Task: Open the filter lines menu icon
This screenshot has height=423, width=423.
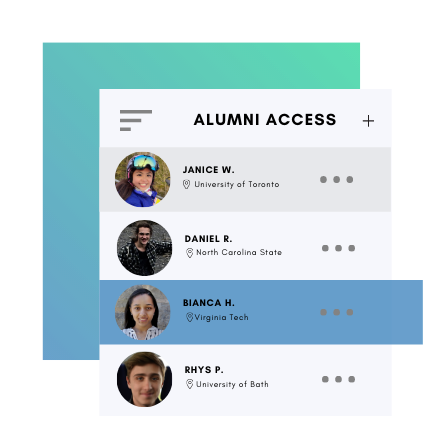Action: (136, 120)
